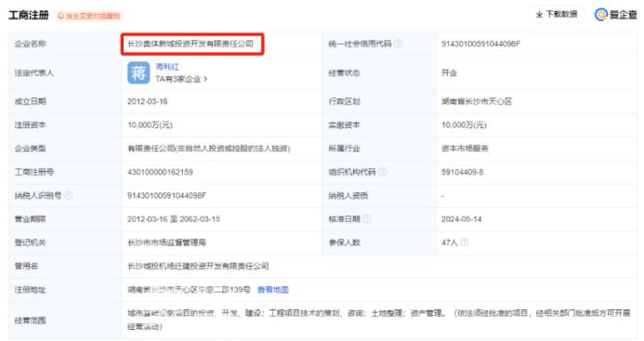
Task: Select the 统一社会信用代码 value 91430100591044098F
Action: coord(480,44)
